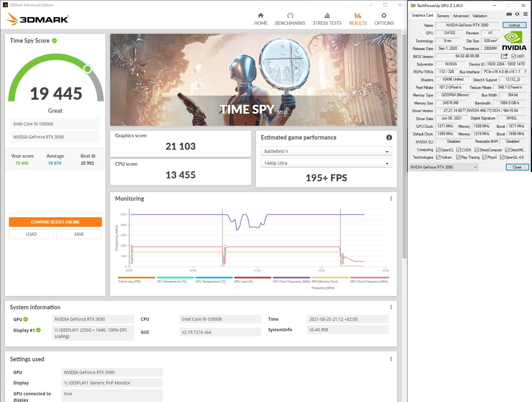This screenshot has height=402, width=532.
Task: Click the Save button
Action: (x=79, y=234)
